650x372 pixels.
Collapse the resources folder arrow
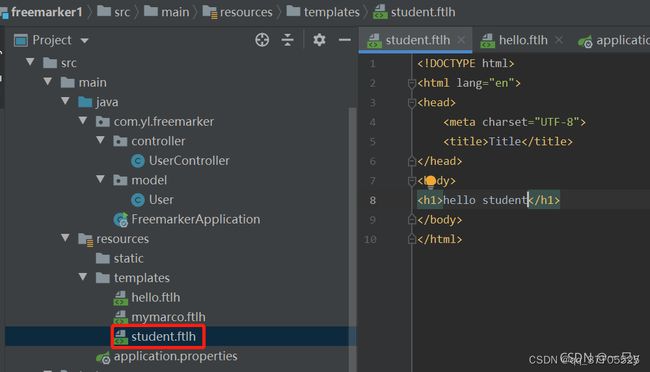tap(65, 238)
